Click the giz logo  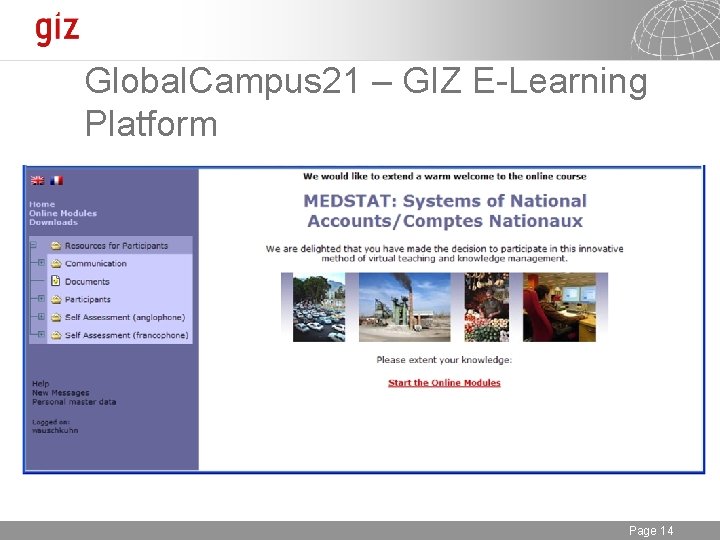(x=57, y=30)
